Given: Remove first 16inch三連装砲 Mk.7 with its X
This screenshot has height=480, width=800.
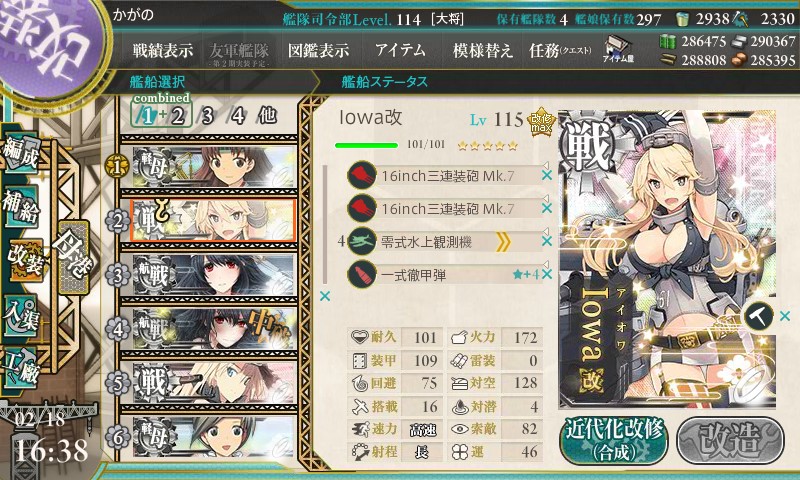Looking at the screenshot, I should (546, 175).
